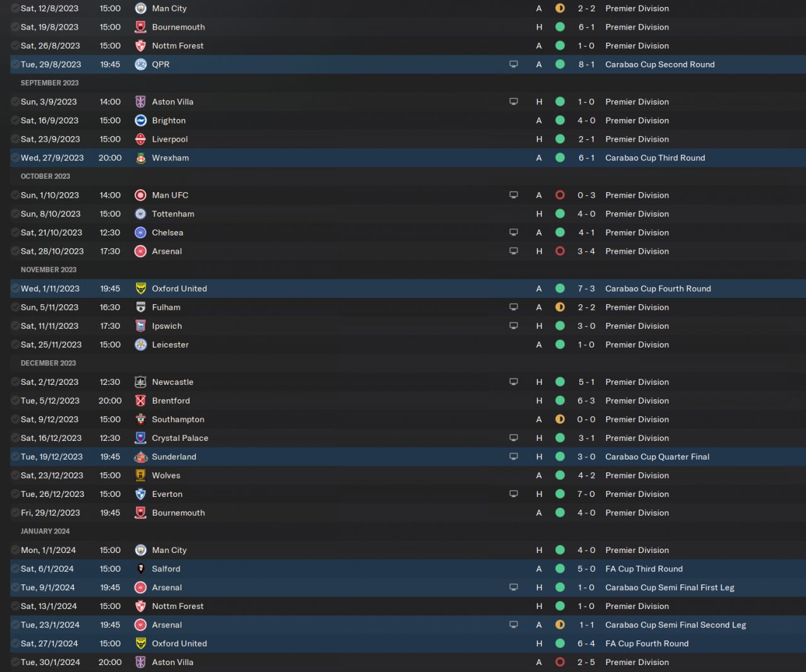Open the Liverpool team link
This screenshot has width=806, height=672.
pyautogui.click(x=169, y=139)
